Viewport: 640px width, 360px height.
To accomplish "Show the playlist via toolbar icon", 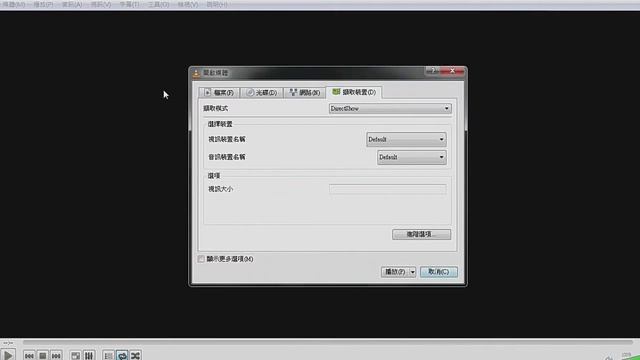I will pyautogui.click(x=108, y=356).
